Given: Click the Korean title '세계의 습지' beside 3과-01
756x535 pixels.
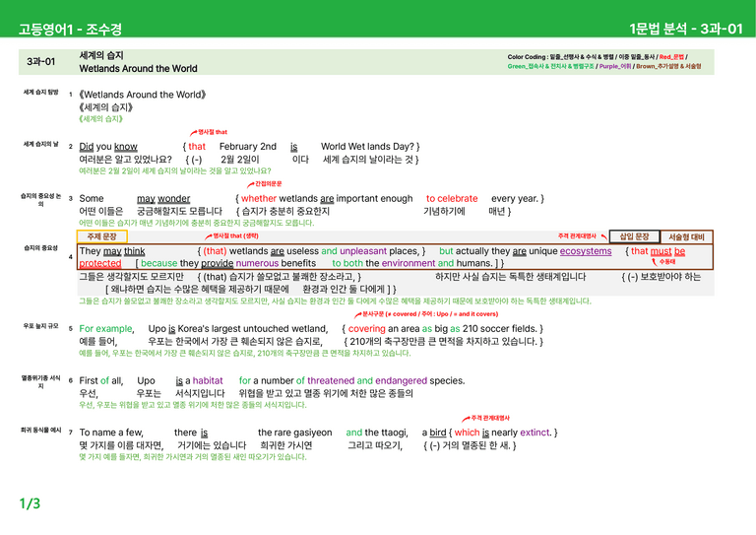Looking at the screenshot, I should (x=101, y=55).
